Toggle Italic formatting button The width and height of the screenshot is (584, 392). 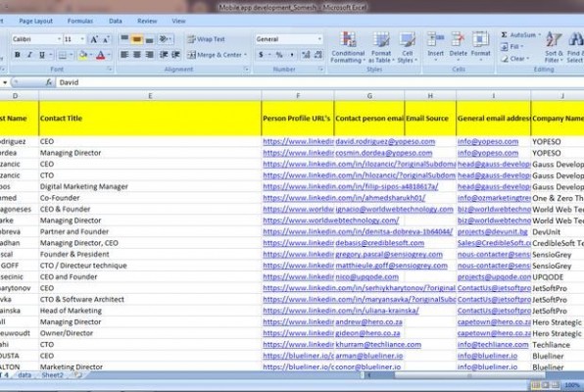click(29, 55)
